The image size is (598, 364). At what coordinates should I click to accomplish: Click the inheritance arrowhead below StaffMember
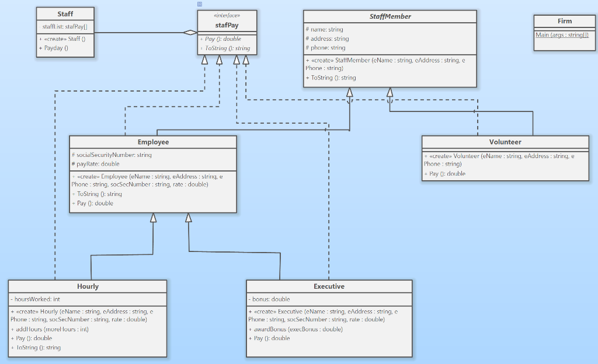(350, 92)
